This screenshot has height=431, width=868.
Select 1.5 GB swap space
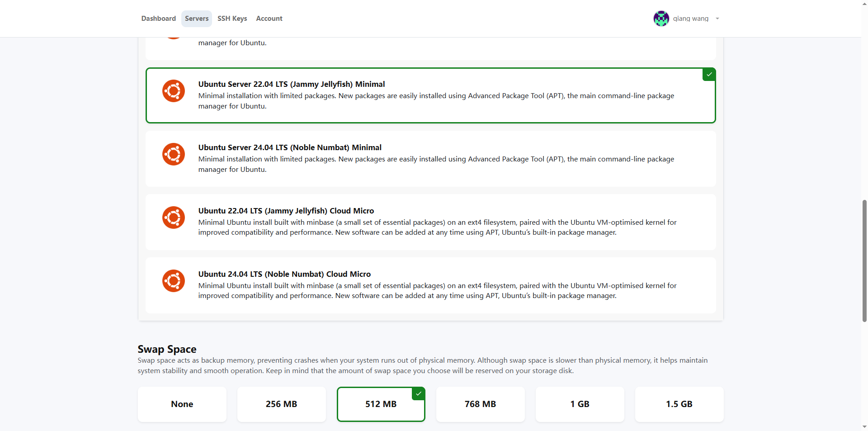679,404
